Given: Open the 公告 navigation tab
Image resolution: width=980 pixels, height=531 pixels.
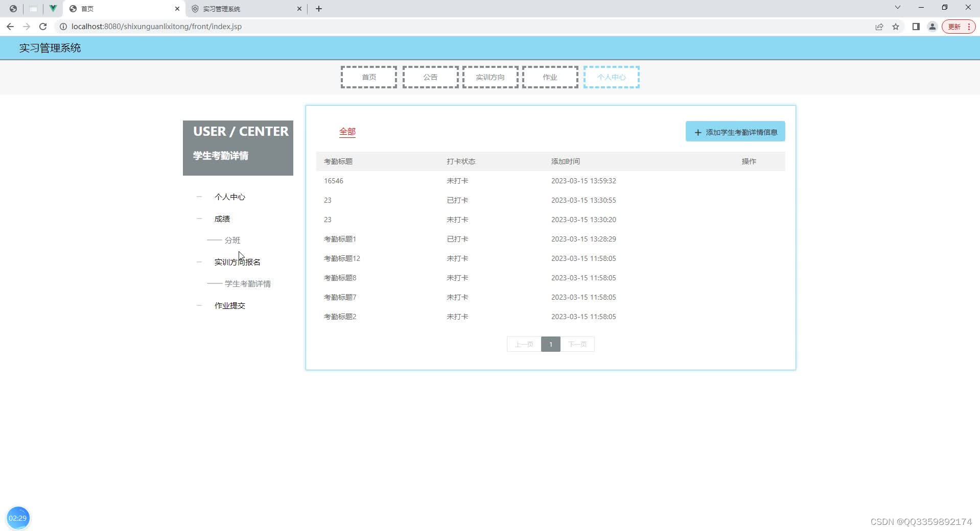Looking at the screenshot, I should 430,77.
